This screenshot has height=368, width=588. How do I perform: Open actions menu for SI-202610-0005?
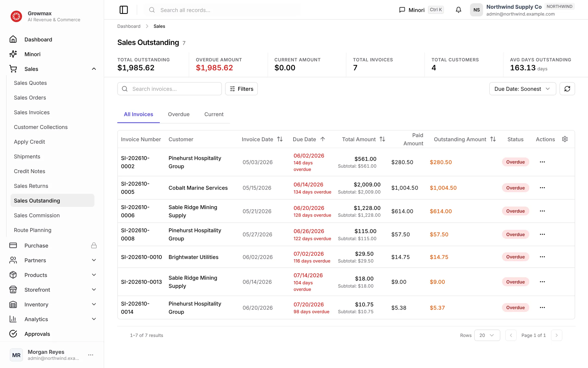[542, 188]
